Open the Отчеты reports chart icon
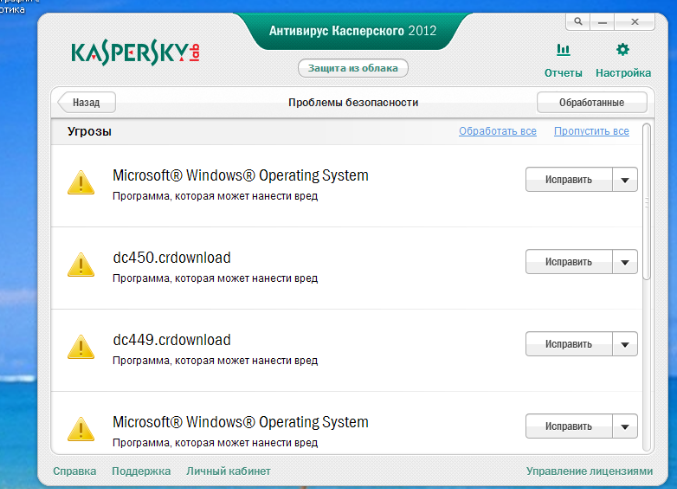 [563, 50]
